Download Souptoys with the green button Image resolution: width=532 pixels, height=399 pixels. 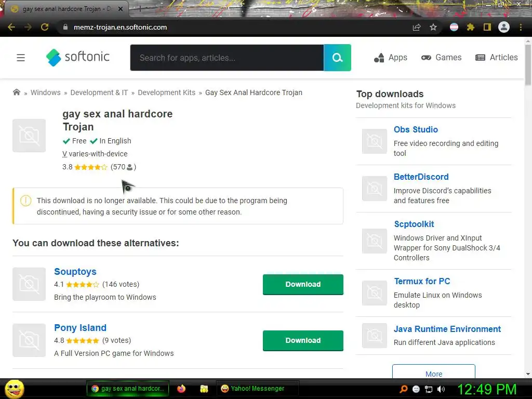(303, 284)
